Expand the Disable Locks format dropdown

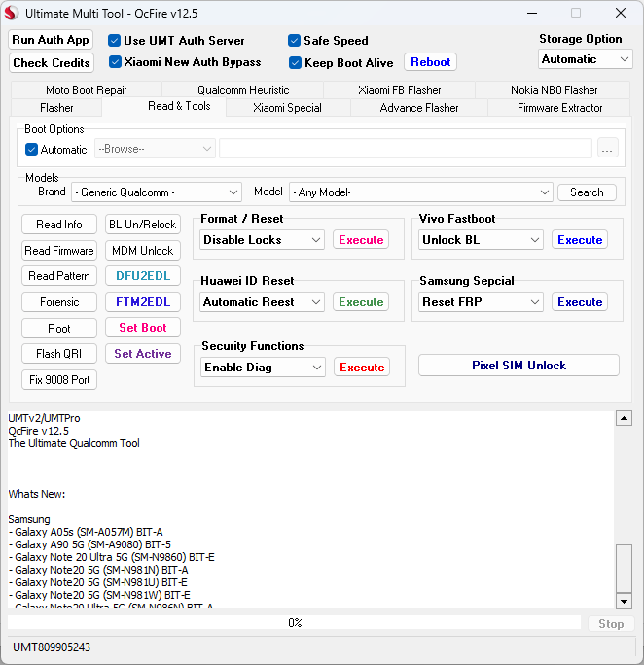(x=262, y=240)
